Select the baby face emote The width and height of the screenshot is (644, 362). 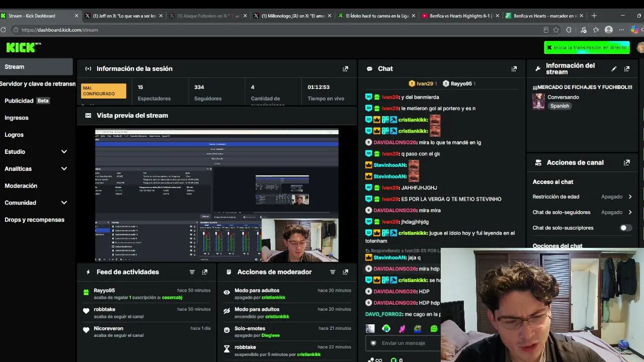370,329
